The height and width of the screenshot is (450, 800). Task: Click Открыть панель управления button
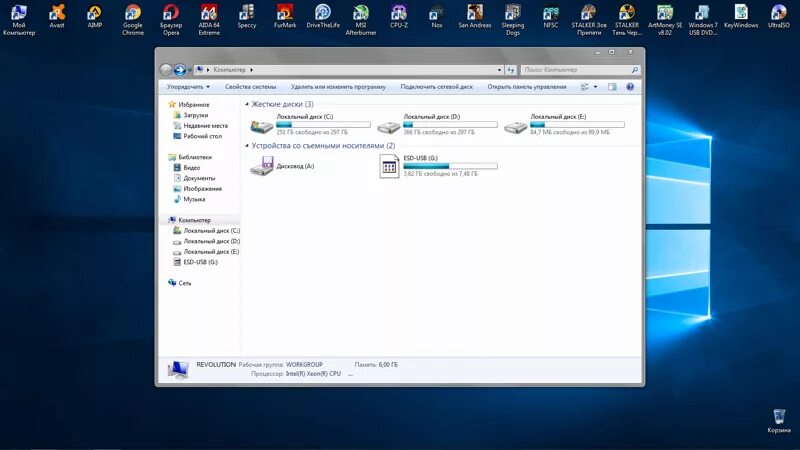(527, 87)
